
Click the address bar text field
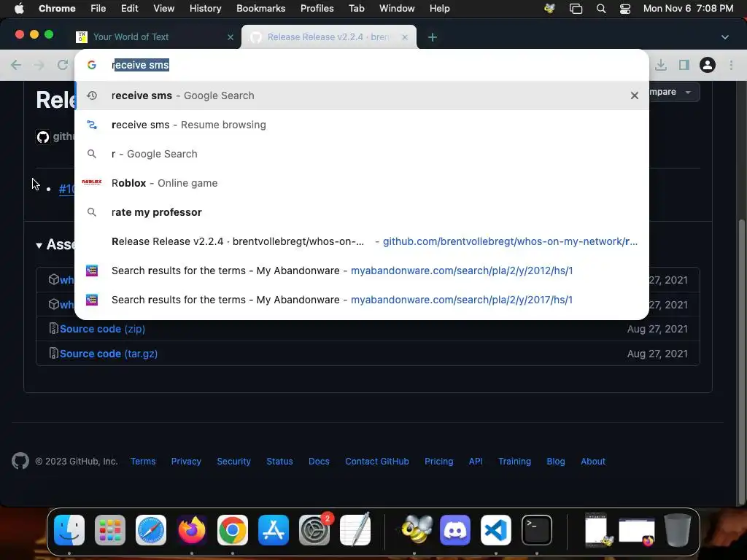pyautogui.click(x=362, y=65)
